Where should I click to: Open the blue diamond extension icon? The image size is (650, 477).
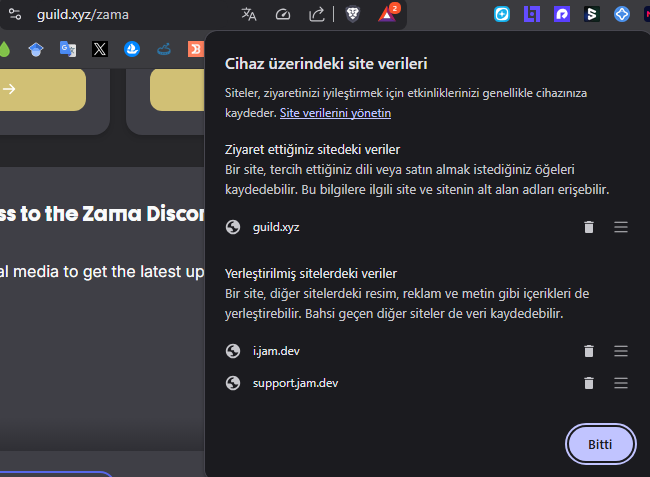(622, 14)
